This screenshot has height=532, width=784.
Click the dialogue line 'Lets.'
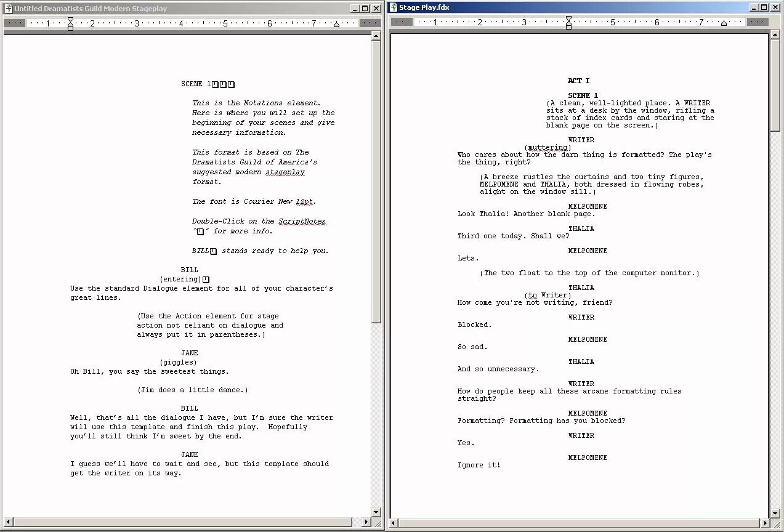[468, 259]
